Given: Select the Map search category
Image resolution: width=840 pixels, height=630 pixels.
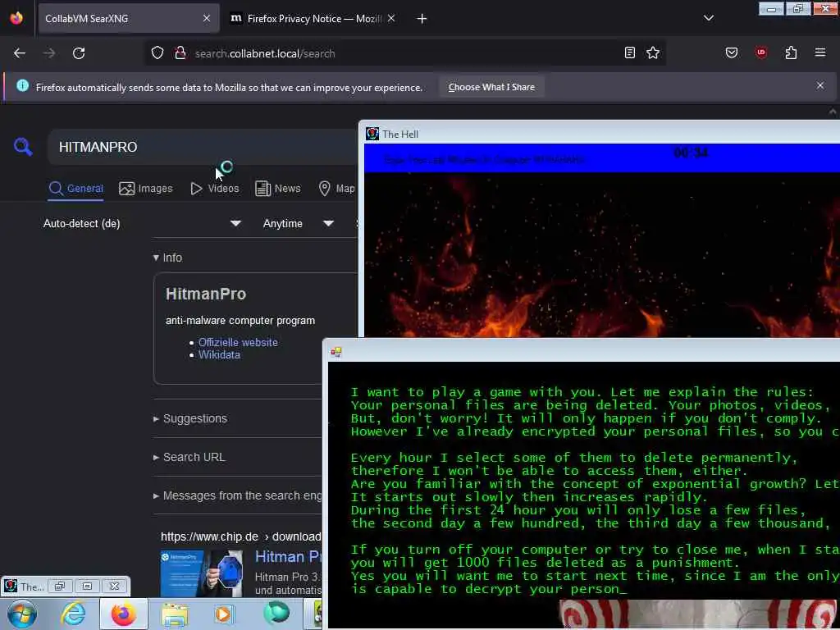Looking at the screenshot, I should 337,189.
